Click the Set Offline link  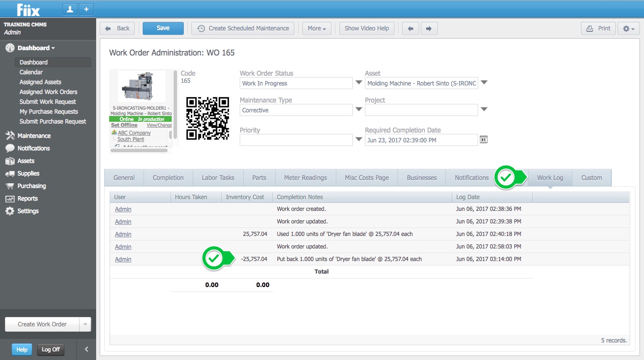point(124,125)
